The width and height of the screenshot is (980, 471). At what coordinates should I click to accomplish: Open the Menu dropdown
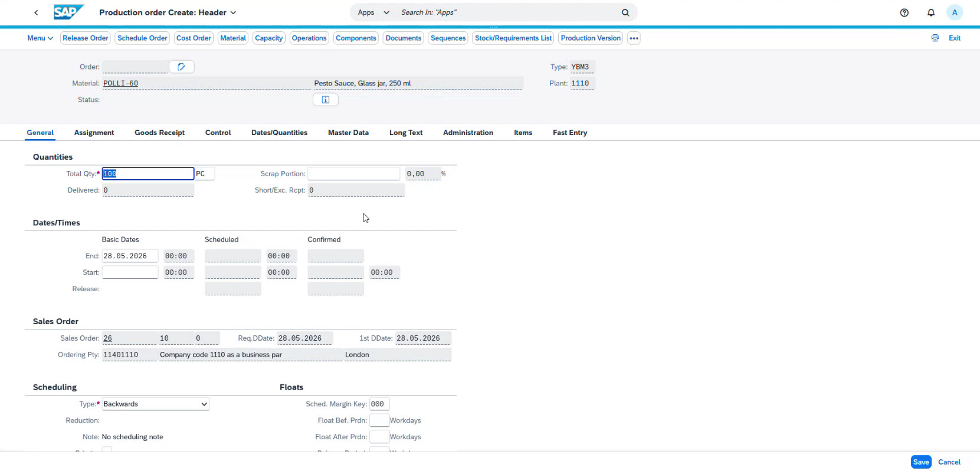(x=40, y=38)
